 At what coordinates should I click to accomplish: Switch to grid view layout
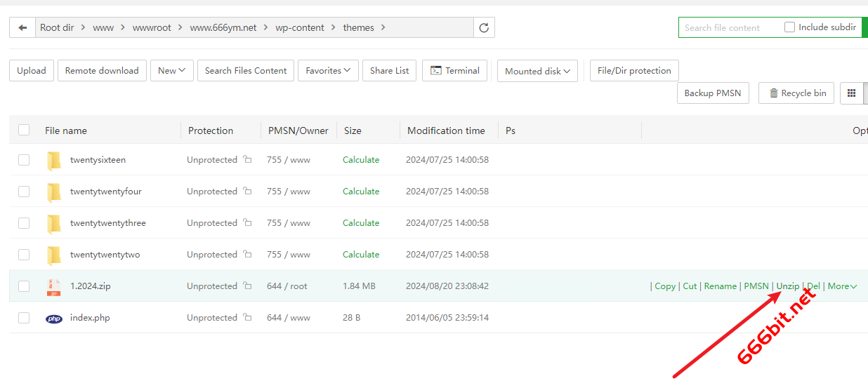click(x=852, y=93)
